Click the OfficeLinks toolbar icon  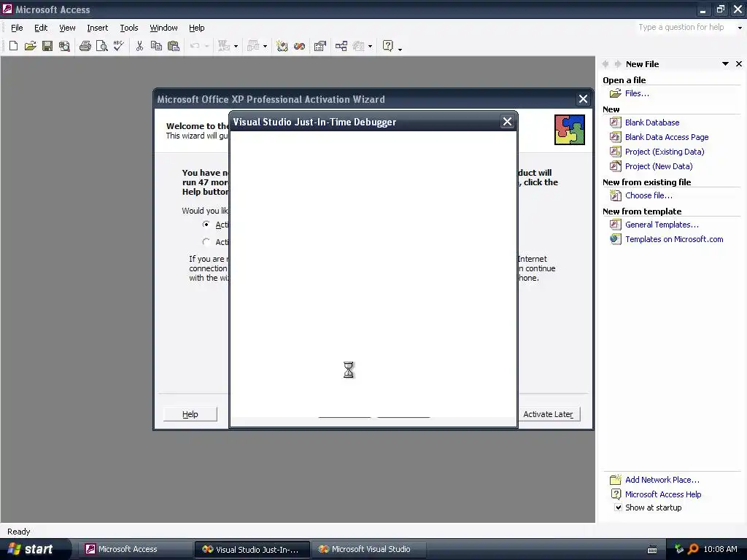pyautogui.click(x=224, y=46)
